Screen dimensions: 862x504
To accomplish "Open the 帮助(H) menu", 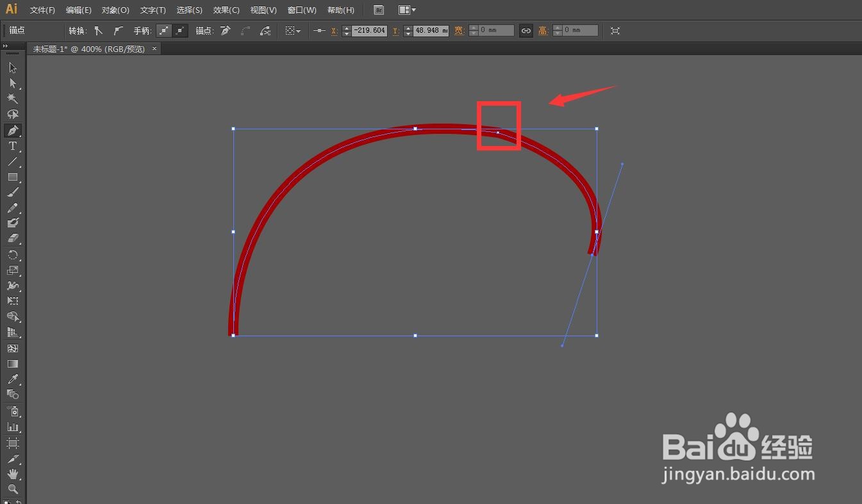I will point(340,10).
